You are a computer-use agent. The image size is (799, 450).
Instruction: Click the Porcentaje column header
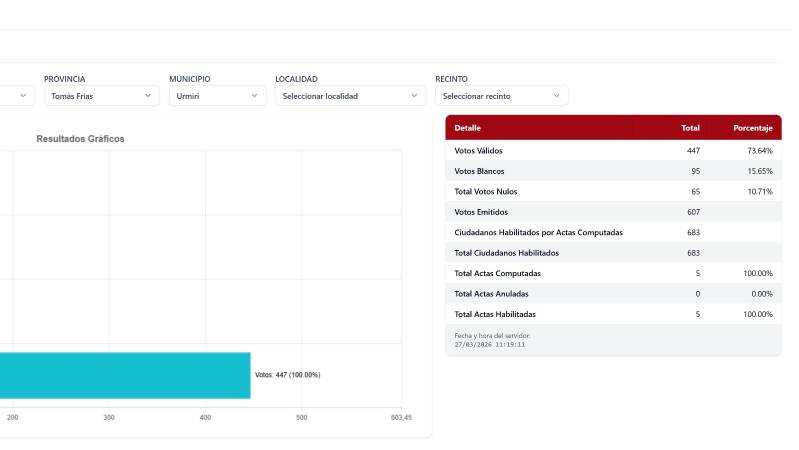coord(752,128)
